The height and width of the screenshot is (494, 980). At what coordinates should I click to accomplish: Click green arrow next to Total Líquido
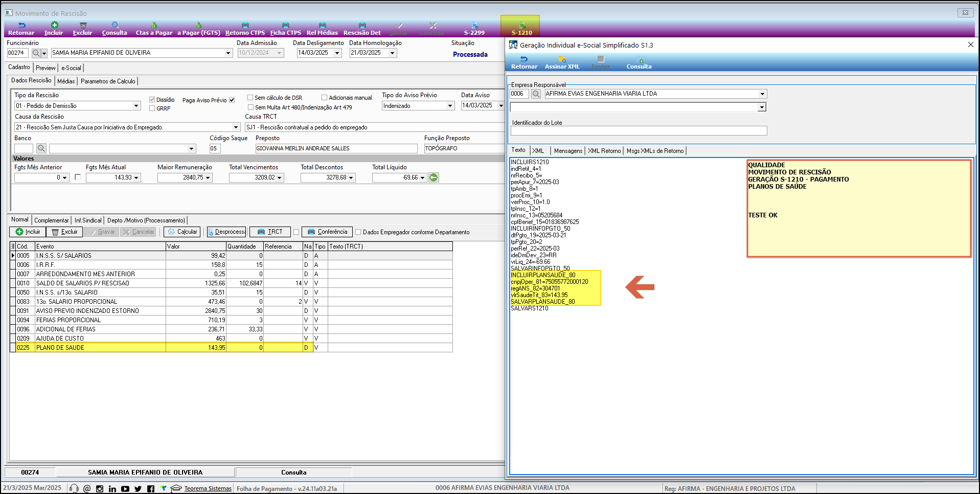coord(434,177)
